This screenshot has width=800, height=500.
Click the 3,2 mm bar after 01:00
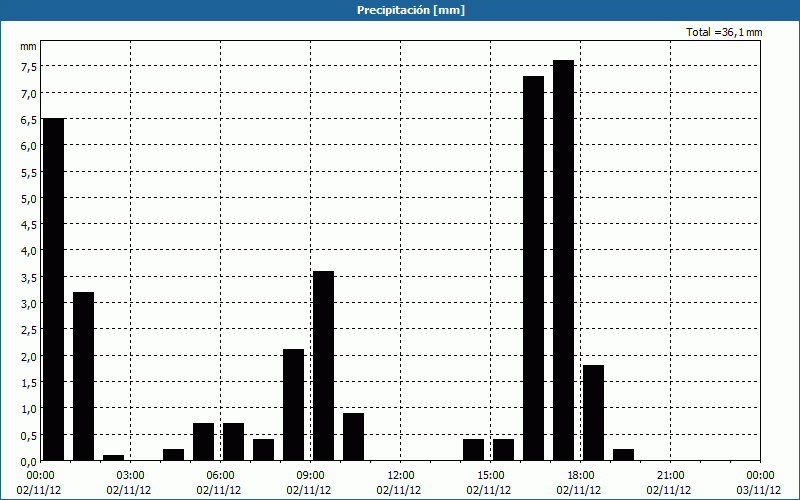pos(84,377)
